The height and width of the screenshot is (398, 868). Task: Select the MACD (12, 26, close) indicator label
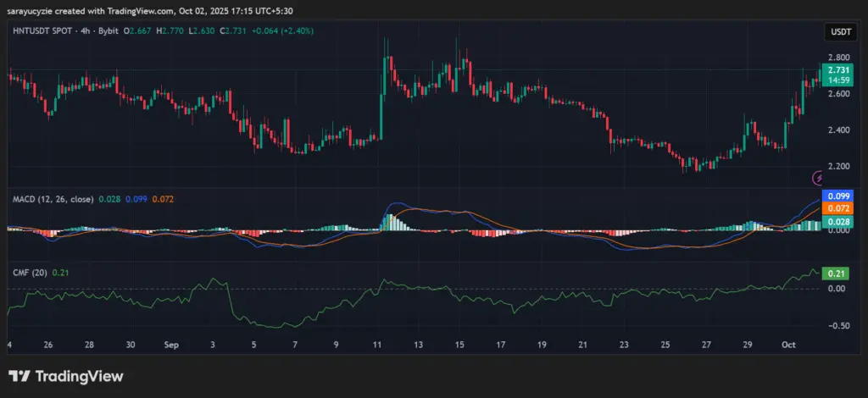53,199
